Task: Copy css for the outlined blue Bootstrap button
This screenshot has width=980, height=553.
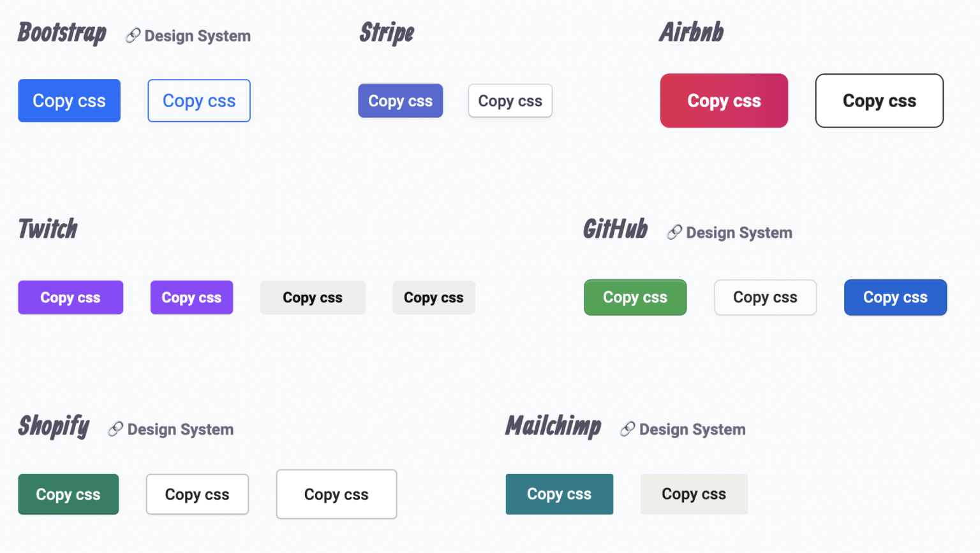Action: (198, 100)
